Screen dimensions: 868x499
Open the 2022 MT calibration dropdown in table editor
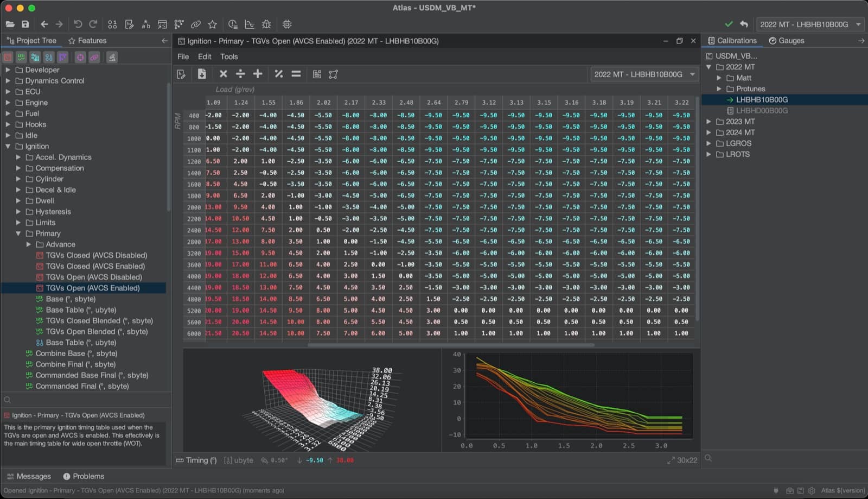644,74
